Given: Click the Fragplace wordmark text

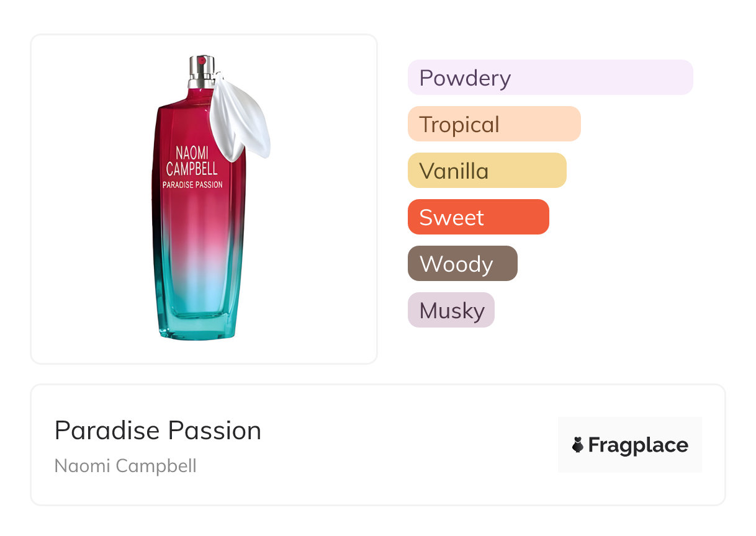Looking at the screenshot, I should tap(638, 445).
